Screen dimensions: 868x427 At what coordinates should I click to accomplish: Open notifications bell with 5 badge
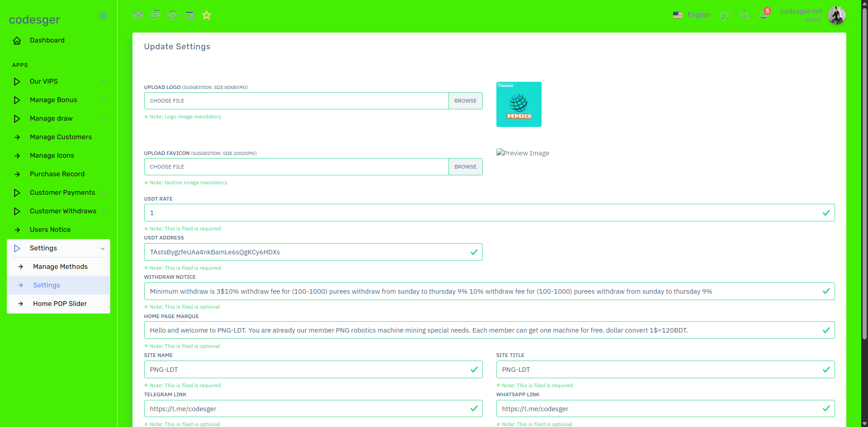764,14
